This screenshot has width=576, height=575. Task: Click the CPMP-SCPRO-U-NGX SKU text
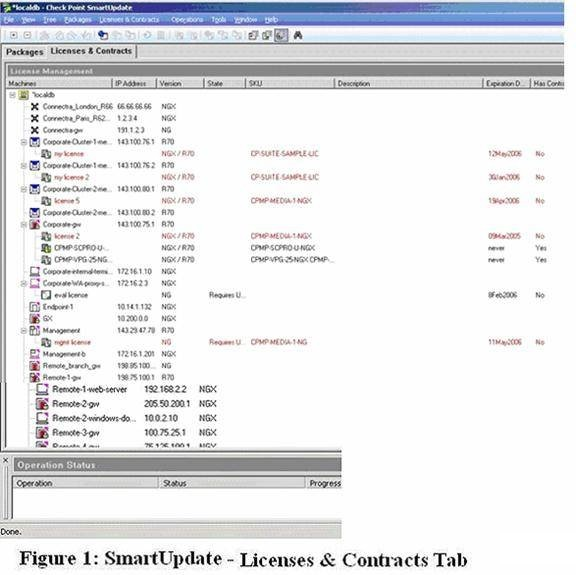(282, 248)
